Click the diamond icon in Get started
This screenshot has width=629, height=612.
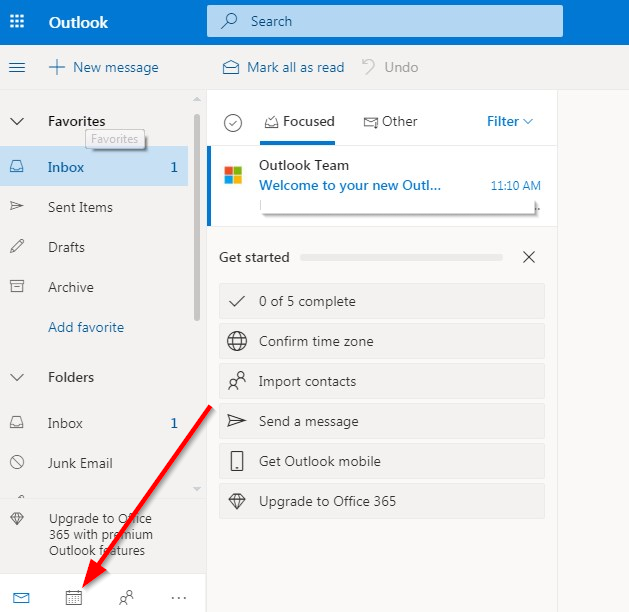click(237, 501)
